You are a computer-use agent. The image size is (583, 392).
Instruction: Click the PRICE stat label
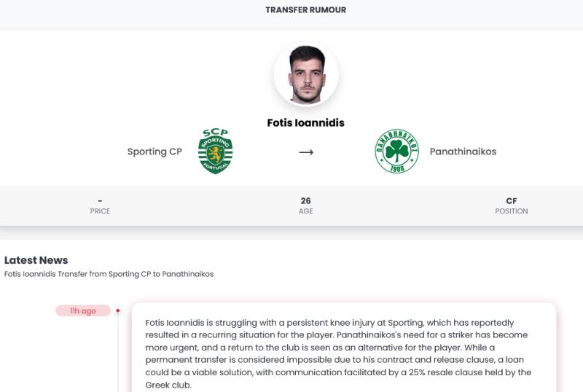click(x=100, y=211)
